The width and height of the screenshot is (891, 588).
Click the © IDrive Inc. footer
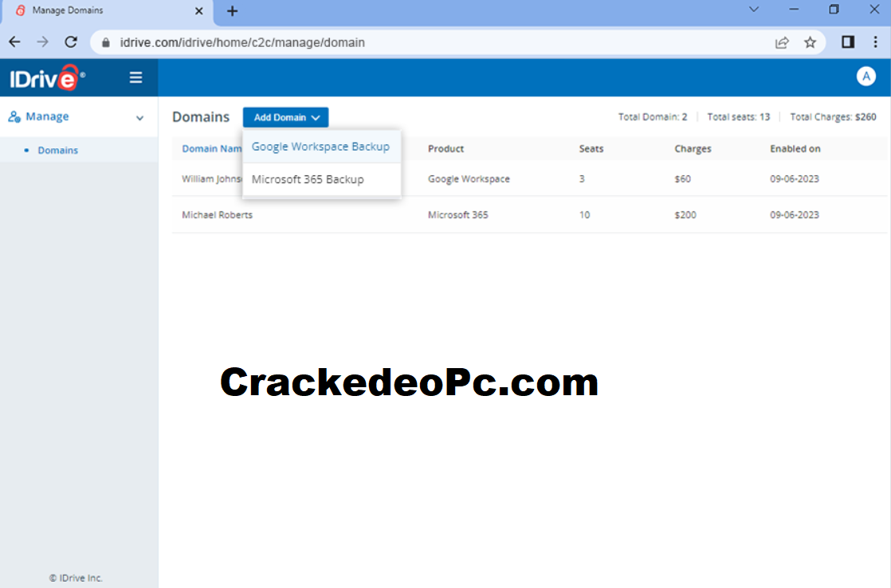coord(76,578)
